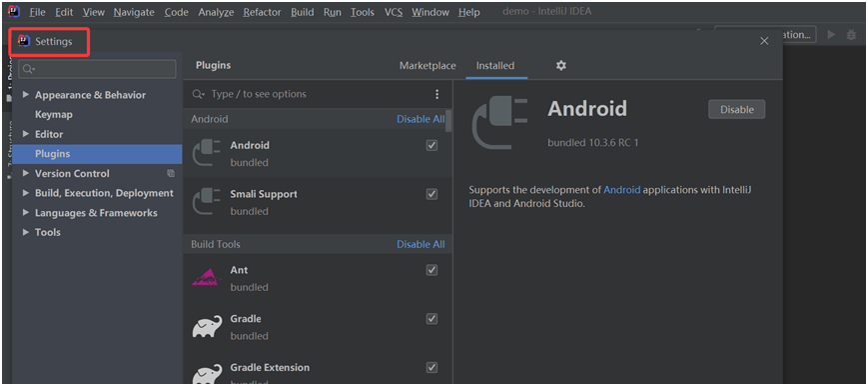This screenshot has width=868, height=386.
Task: Click the Run arrow in main toolbar
Action: pyautogui.click(x=831, y=34)
